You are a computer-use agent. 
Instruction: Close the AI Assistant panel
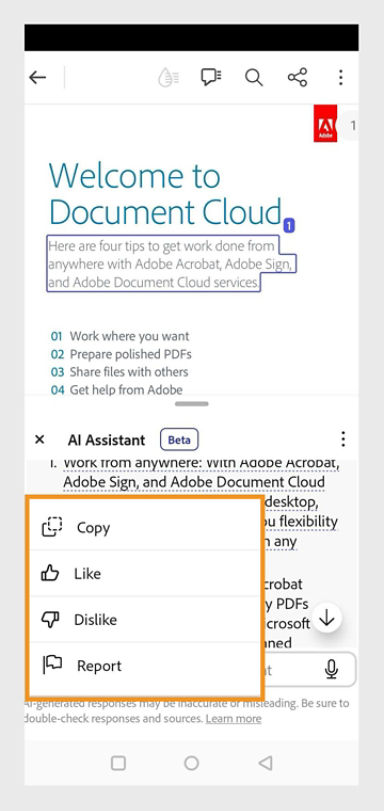39,440
